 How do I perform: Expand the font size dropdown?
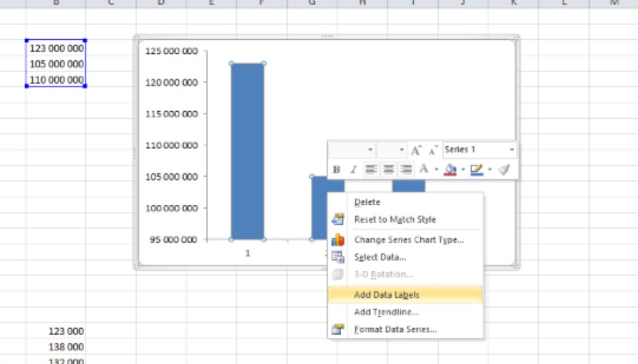coord(402,150)
